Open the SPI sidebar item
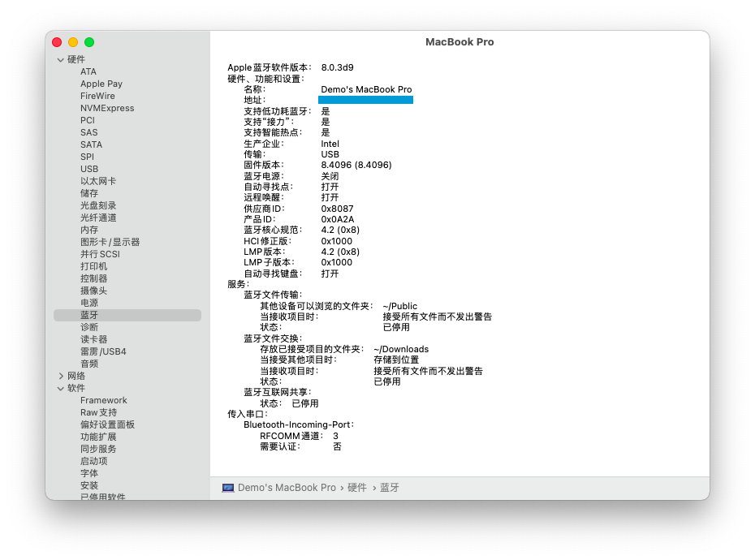Screen dimensions: 755x560 (87, 157)
